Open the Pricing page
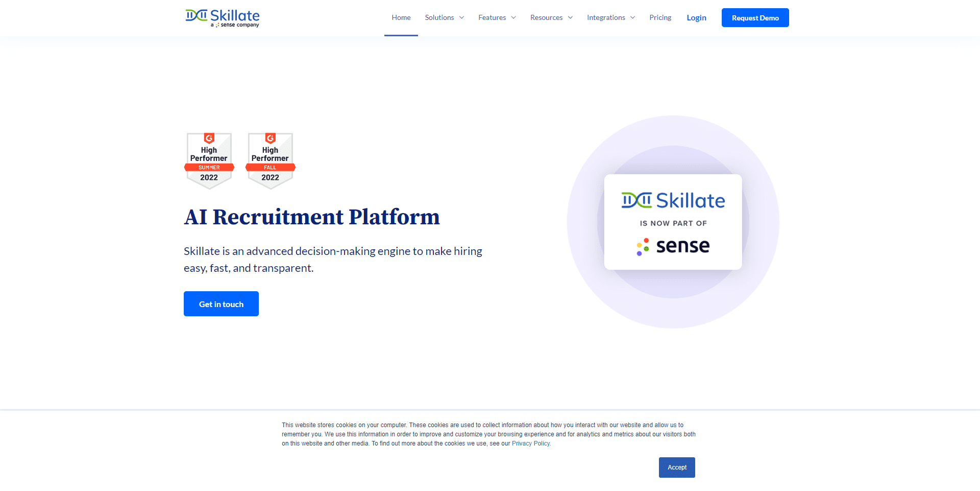Viewport: 980px width, 491px height. [660, 17]
